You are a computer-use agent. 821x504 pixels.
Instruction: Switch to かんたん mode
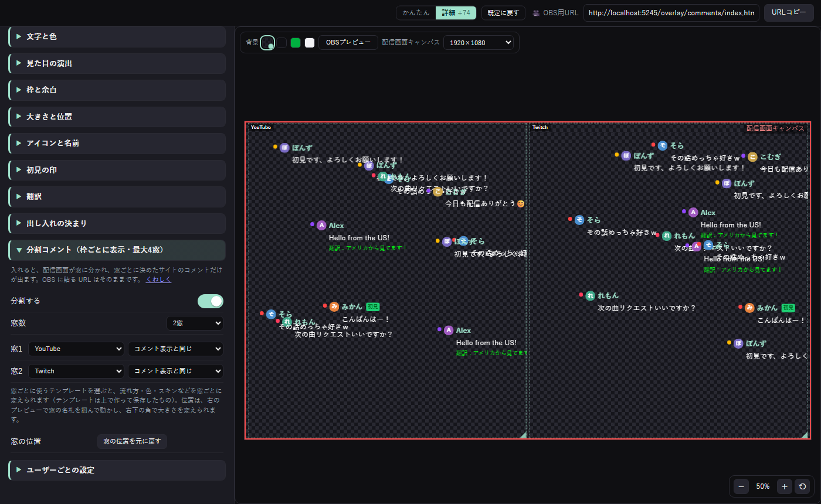pos(416,13)
